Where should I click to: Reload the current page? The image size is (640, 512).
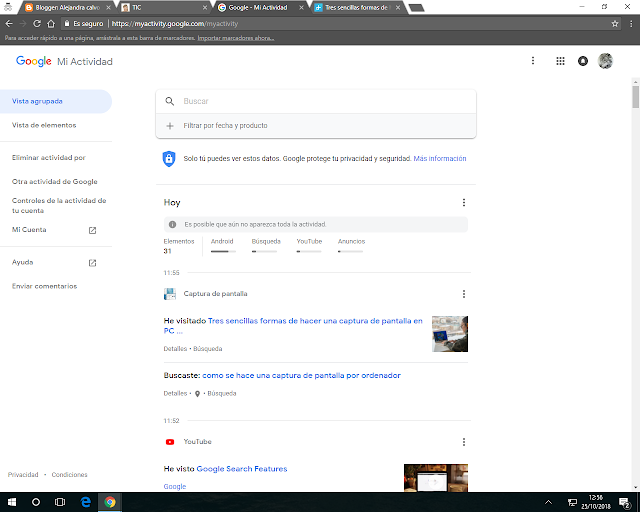pos(37,24)
